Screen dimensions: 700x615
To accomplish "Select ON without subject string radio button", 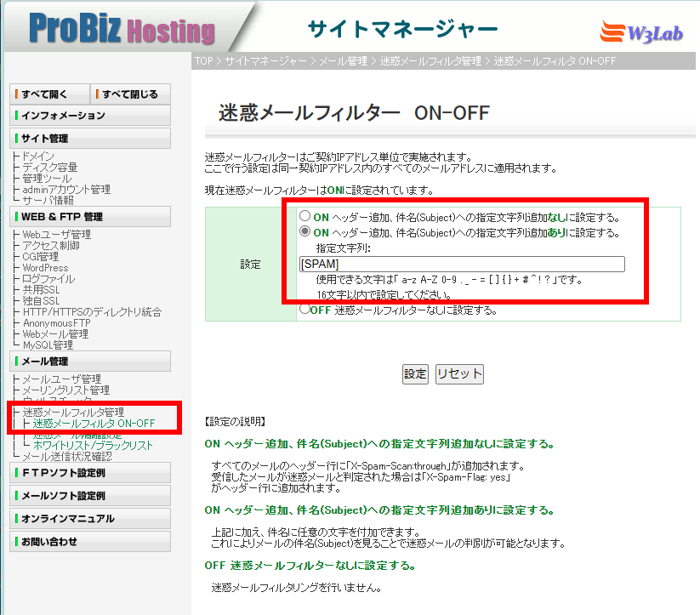I will click(304, 217).
